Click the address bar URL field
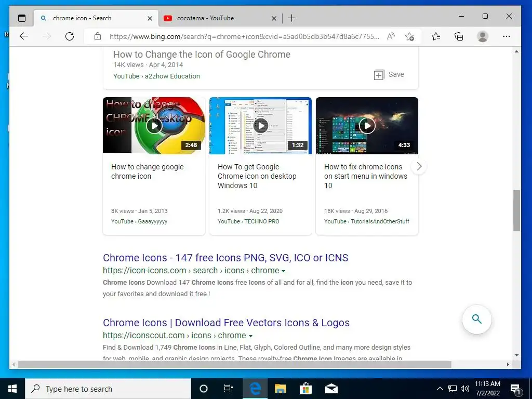The width and height of the screenshot is (532, 399). (x=244, y=37)
